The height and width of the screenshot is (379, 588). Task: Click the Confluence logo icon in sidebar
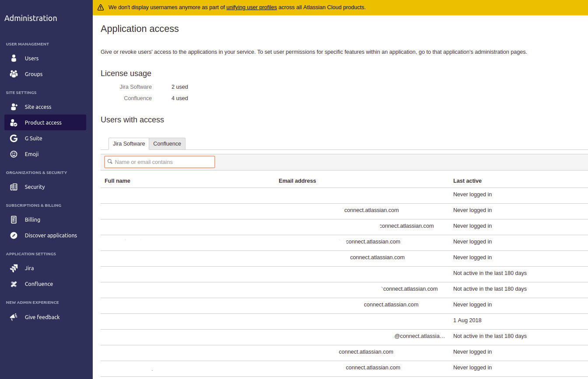[x=14, y=284]
